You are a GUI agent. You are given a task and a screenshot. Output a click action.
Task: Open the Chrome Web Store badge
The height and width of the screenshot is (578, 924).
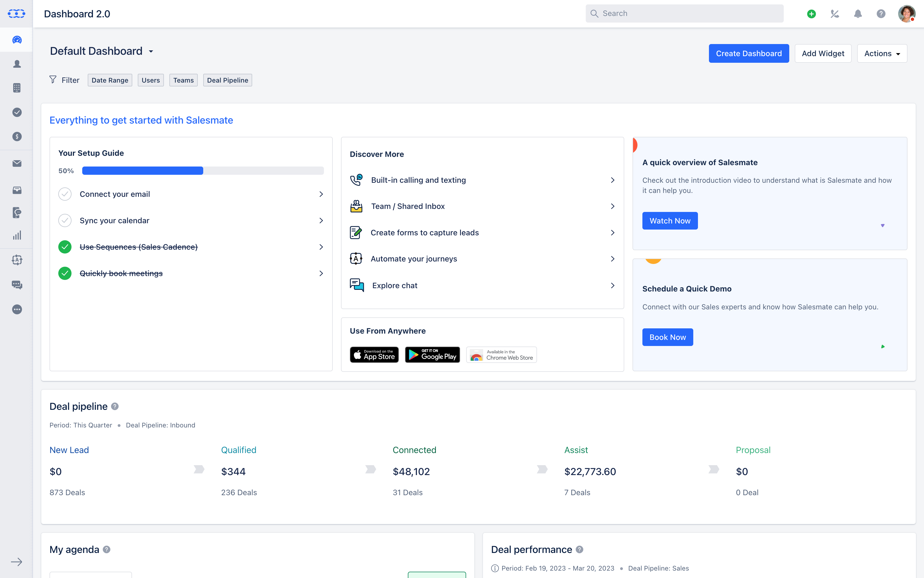click(501, 355)
